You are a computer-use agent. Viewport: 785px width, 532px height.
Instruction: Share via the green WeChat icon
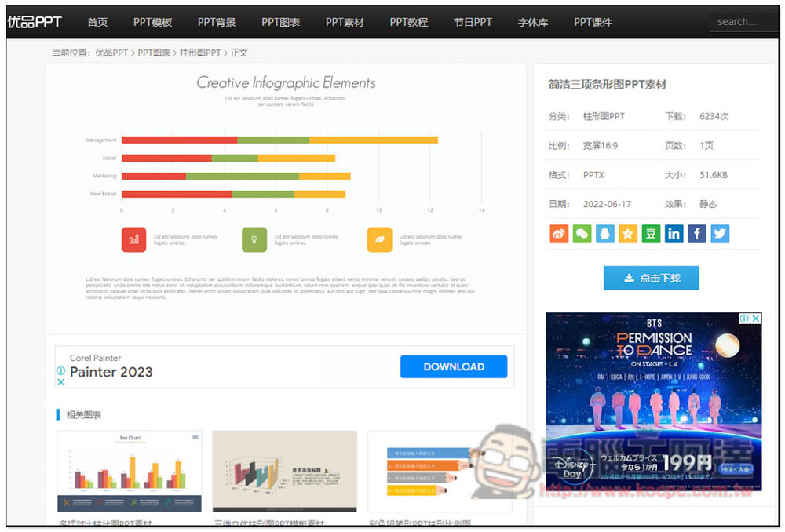point(582,234)
